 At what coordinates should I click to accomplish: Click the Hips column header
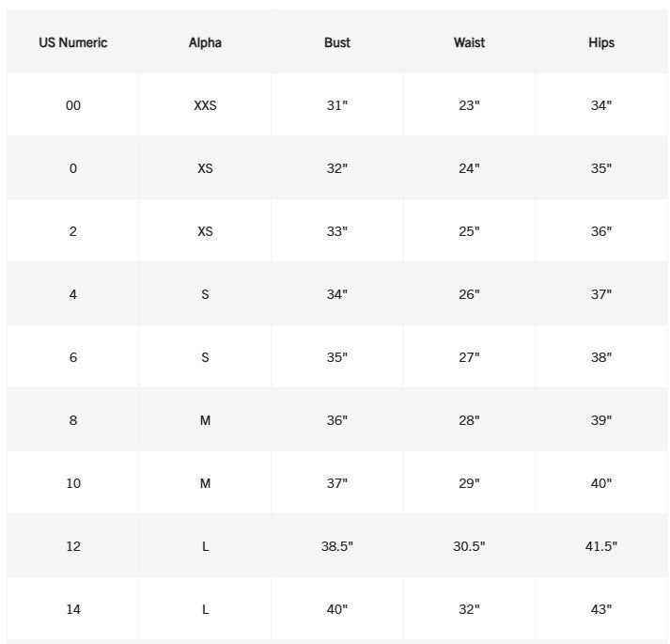(x=601, y=42)
